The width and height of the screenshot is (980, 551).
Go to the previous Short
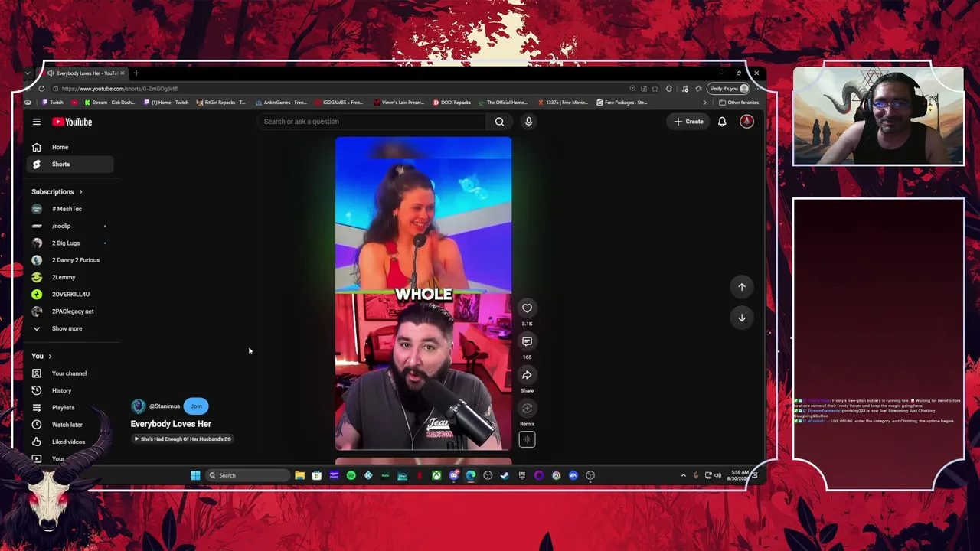coord(741,287)
